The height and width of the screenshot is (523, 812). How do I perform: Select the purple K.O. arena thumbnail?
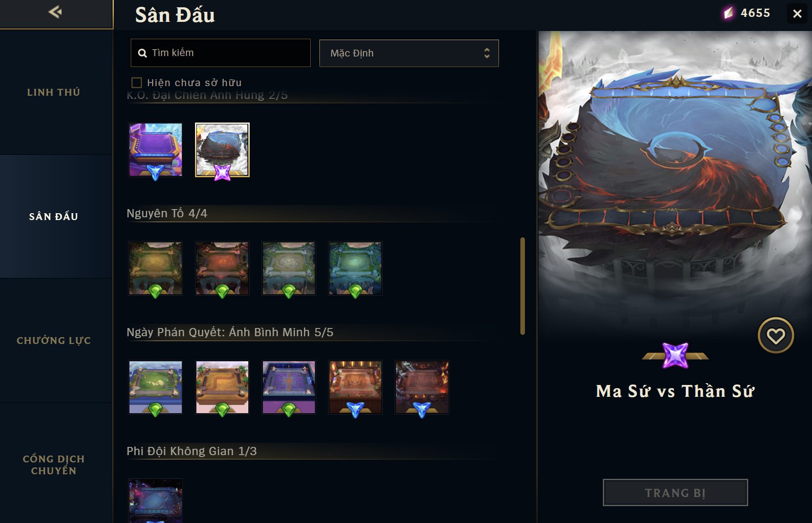(155, 150)
